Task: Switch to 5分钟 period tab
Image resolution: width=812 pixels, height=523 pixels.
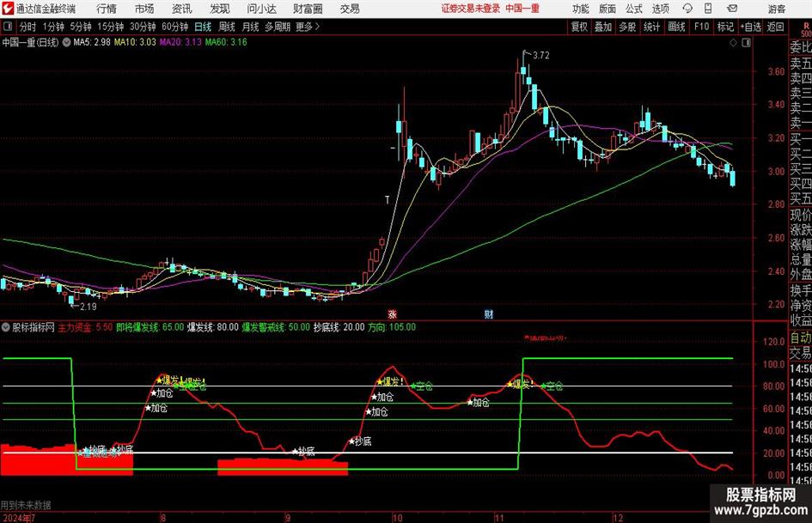Action: tap(80, 27)
